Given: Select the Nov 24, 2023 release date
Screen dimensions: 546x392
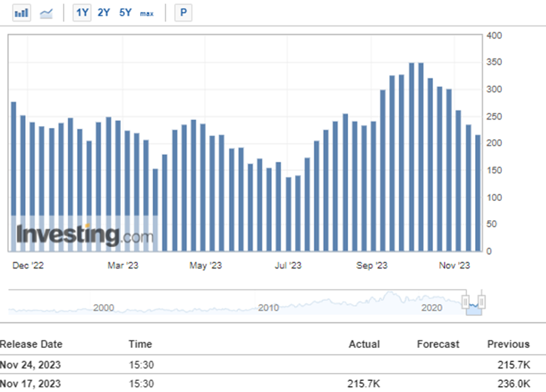Looking at the screenshot, I should tap(30, 365).
